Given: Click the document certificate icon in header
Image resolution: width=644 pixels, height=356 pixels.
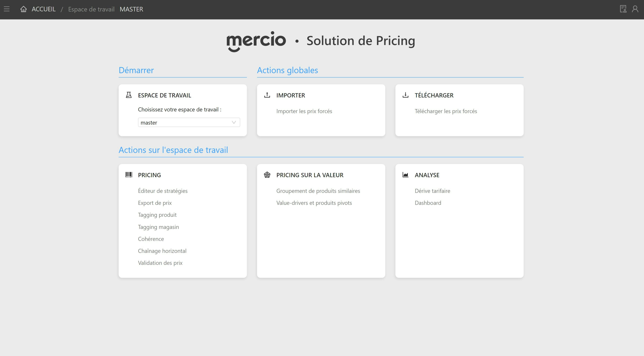Looking at the screenshot, I should click(623, 9).
